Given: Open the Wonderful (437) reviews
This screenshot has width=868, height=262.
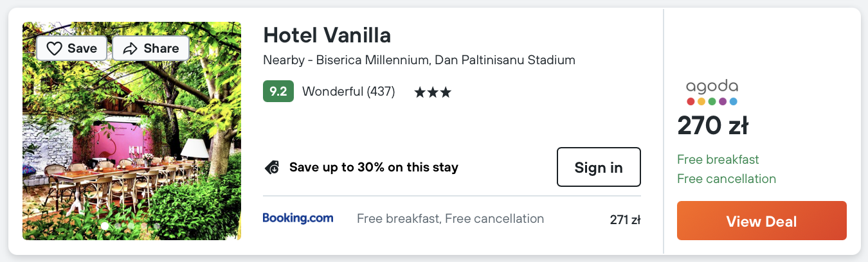Looking at the screenshot, I should pyautogui.click(x=348, y=92).
